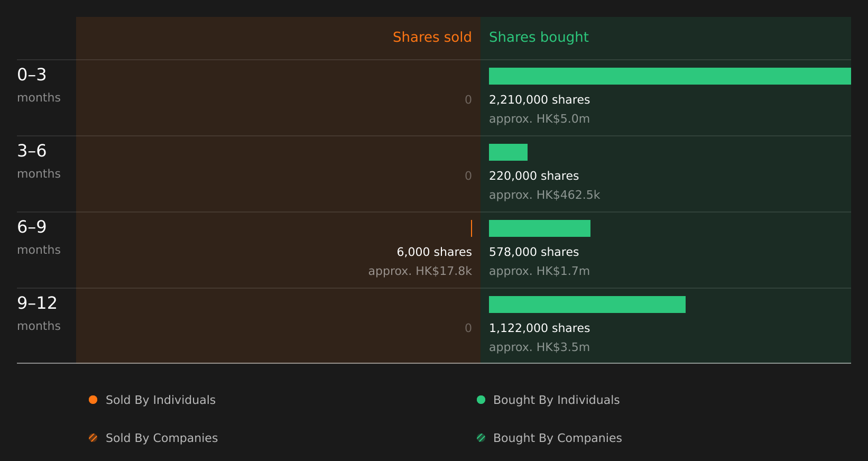The image size is (868, 461).
Task: Click the 6–9 months green bought bar
Action: 540,228
